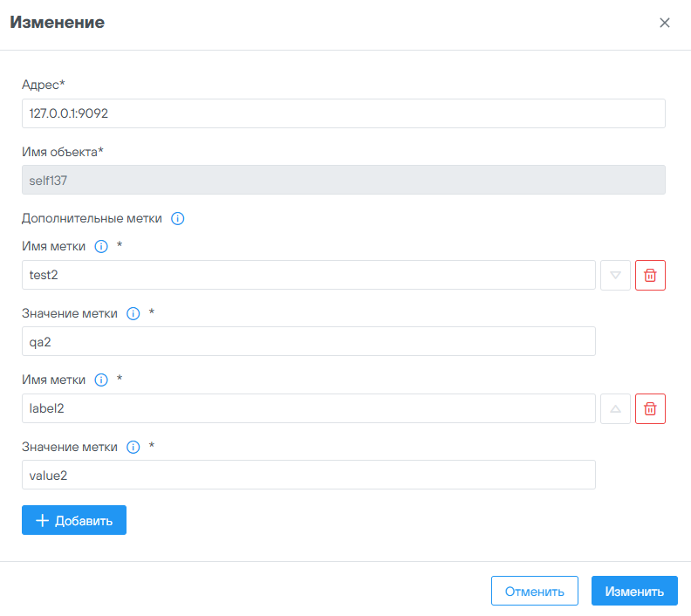Focus the label value field containing value2
The height and width of the screenshot is (616, 691).
pos(308,475)
